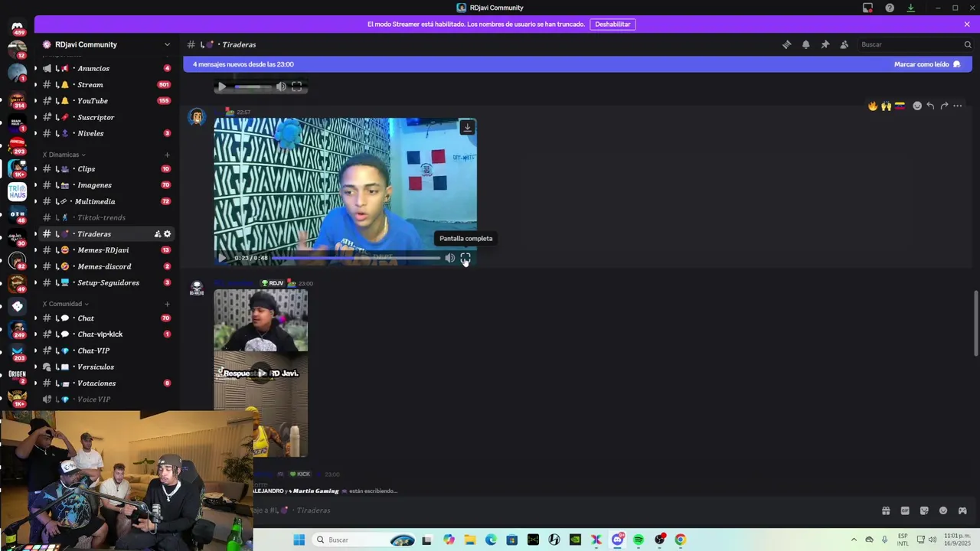Open the Versiculos channel
The height and width of the screenshot is (551, 980).
click(x=96, y=367)
